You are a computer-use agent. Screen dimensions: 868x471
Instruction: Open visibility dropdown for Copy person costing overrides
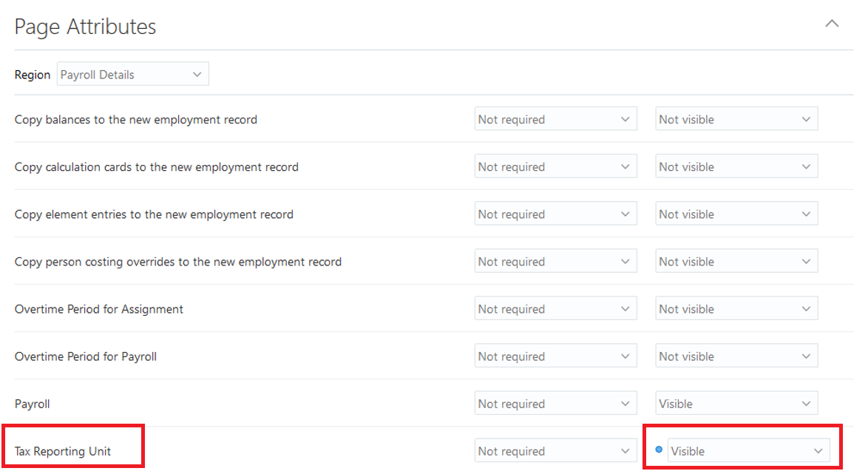tap(736, 262)
